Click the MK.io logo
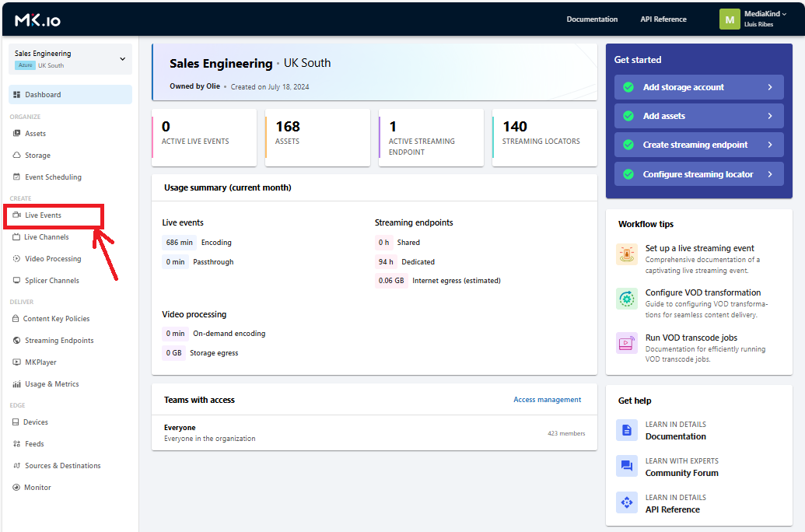This screenshot has height=532, width=805. [37, 19]
